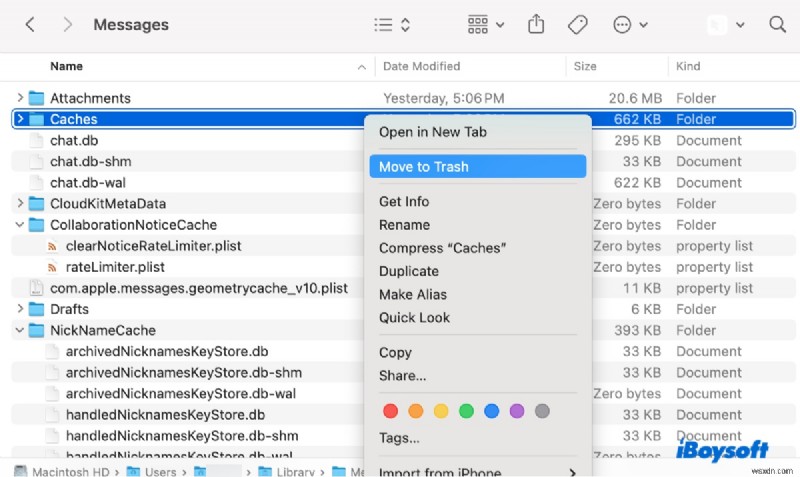Click the geometrycache_v10.plist file icon
This screenshot has height=477, width=800.
click(x=36, y=288)
